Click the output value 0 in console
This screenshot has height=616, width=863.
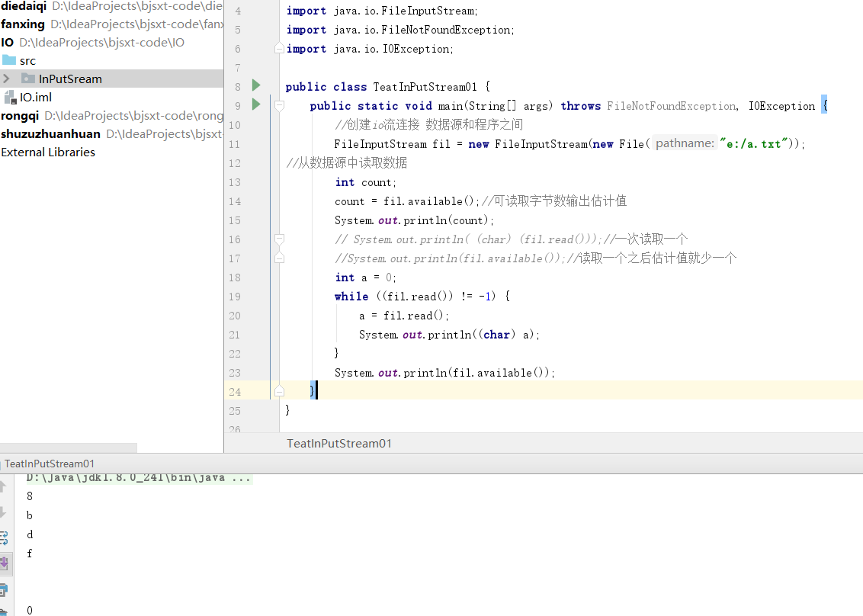pyautogui.click(x=29, y=610)
